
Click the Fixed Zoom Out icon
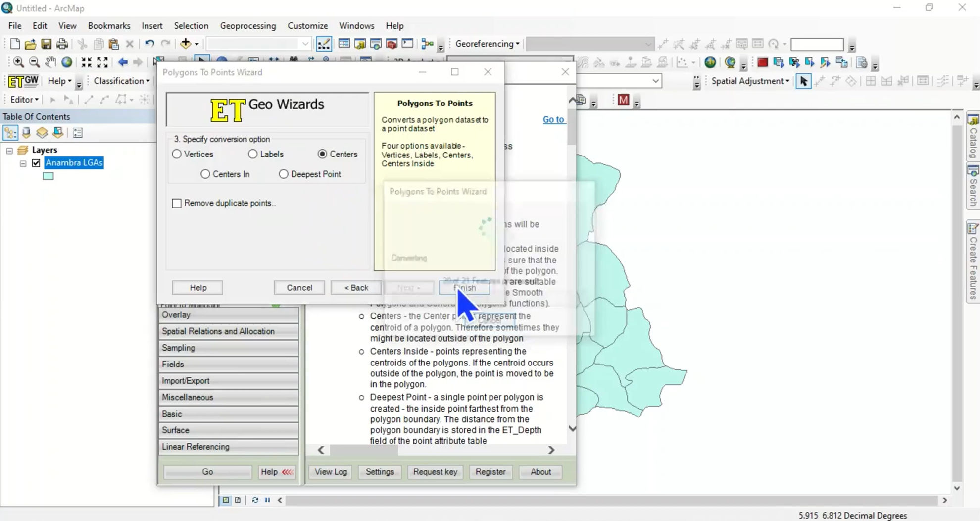point(102,62)
